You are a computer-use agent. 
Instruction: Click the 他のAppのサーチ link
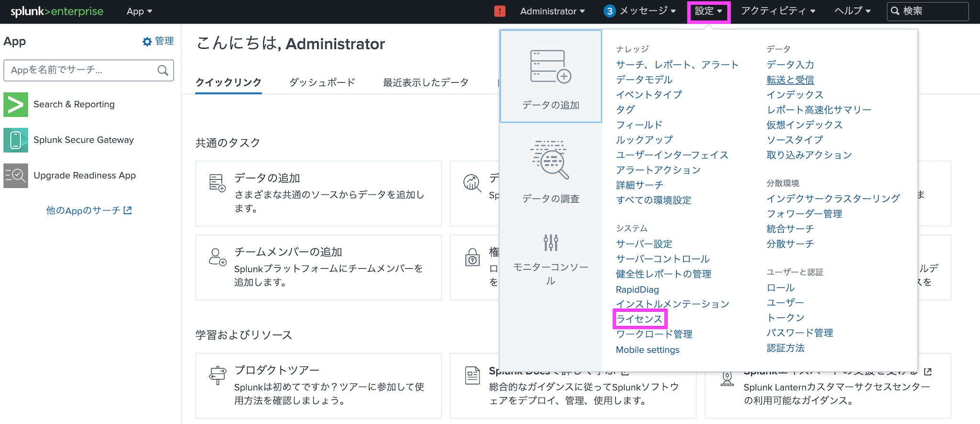pyautogui.click(x=83, y=210)
